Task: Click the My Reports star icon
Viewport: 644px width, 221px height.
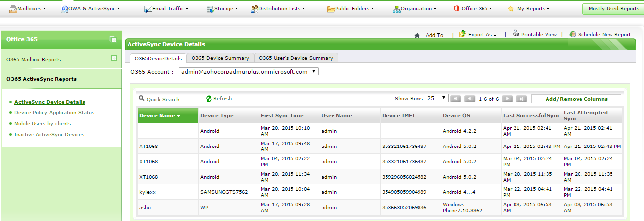Action: (x=511, y=9)
